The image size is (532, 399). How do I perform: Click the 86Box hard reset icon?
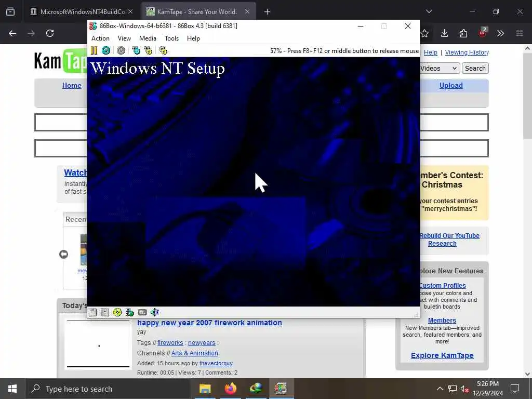click(106, 50)
